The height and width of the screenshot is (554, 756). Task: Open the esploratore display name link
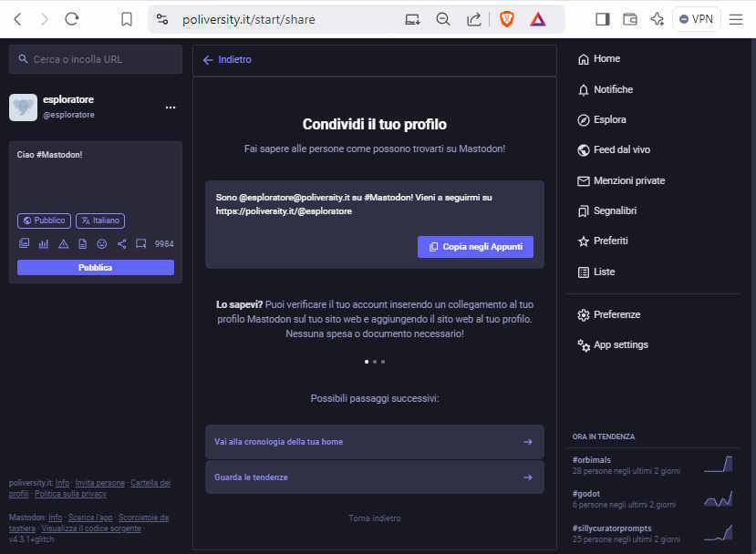[x=68, y=99]
